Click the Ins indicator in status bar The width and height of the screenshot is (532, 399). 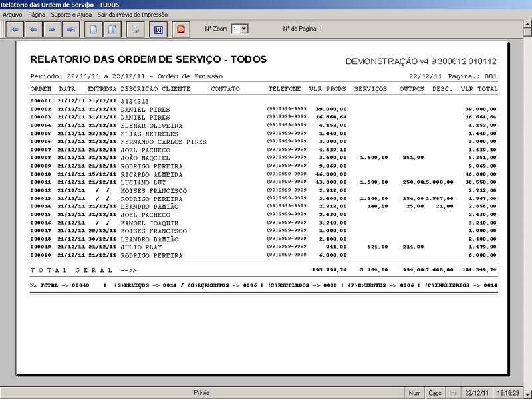click(x=453, y=393)
